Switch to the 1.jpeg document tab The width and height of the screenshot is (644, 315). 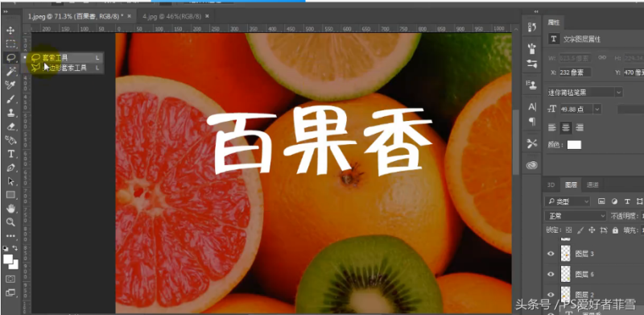tap(76, 16)
